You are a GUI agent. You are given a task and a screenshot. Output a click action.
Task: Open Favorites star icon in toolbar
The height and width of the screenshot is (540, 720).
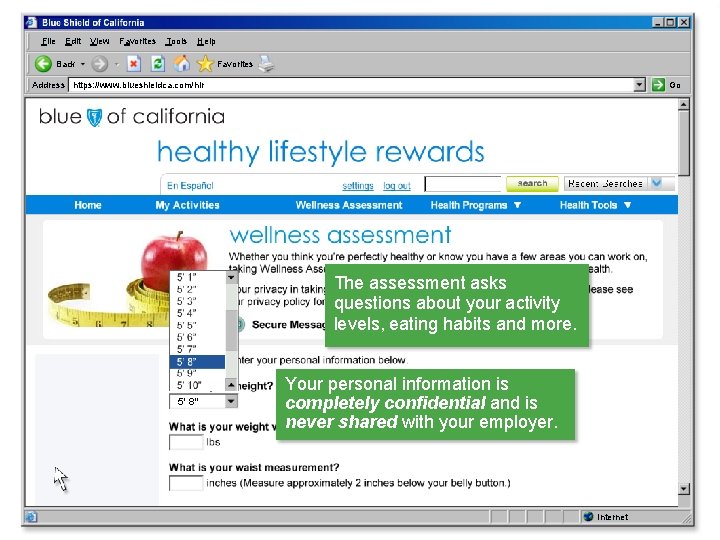(205, 64)
